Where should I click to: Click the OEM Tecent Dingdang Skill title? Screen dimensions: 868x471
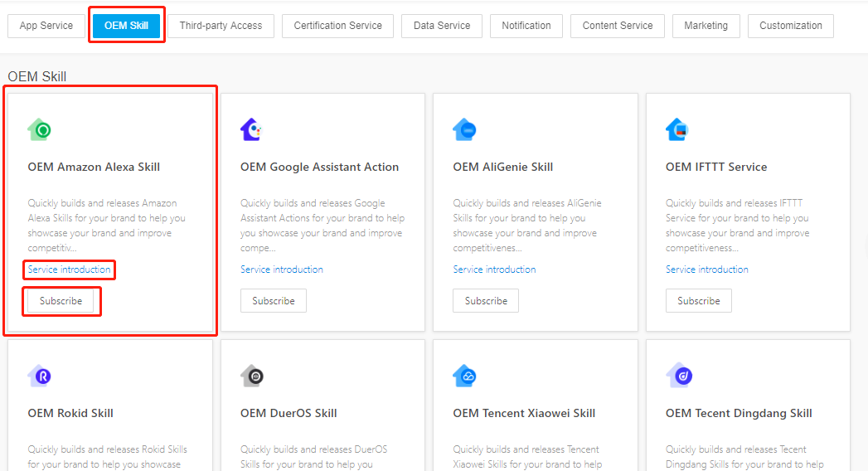pos(739,414)
